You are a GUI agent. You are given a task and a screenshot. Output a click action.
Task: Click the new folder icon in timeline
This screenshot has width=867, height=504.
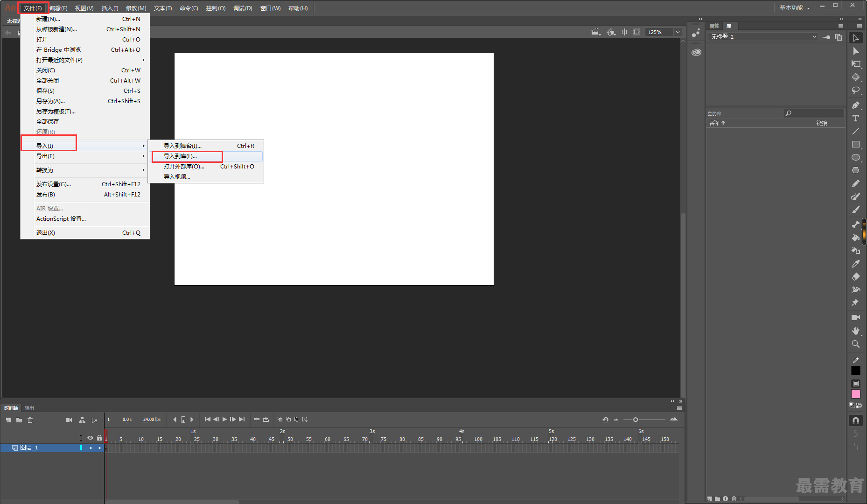click(x=19, y=420)
